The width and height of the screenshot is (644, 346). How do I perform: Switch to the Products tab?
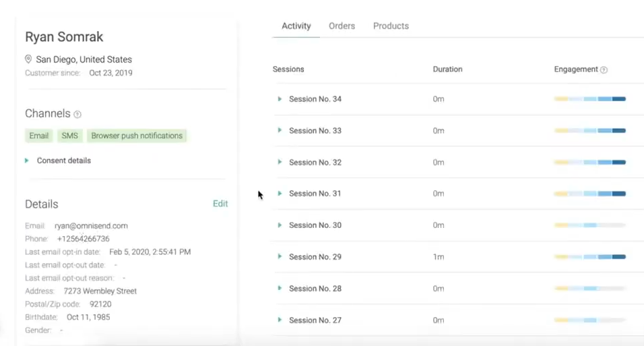[391, 26]
